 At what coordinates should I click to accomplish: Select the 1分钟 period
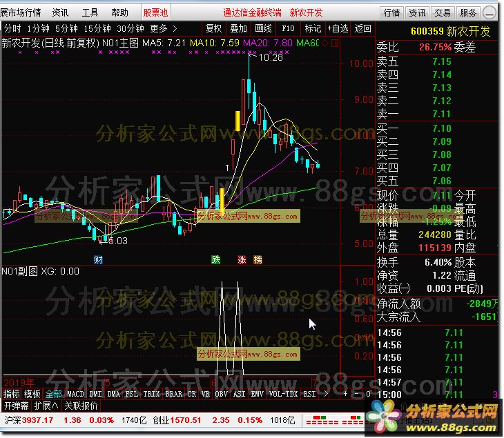pos(38,29)
